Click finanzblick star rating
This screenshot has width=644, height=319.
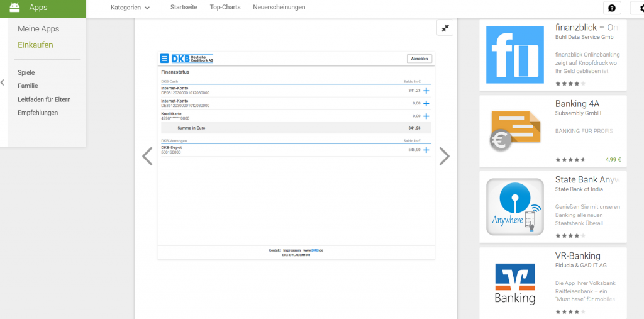[570, 84]
